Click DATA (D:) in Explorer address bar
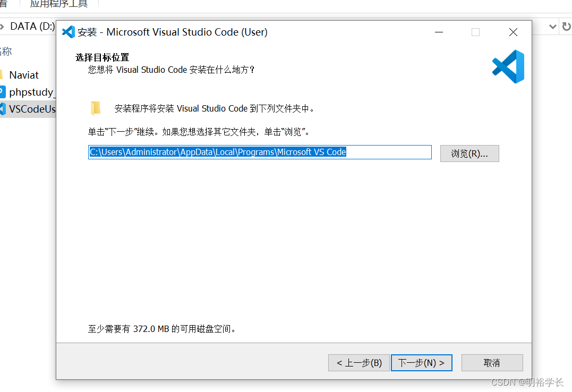This screenshot has width=572, height=392. (x=32, y=26)
